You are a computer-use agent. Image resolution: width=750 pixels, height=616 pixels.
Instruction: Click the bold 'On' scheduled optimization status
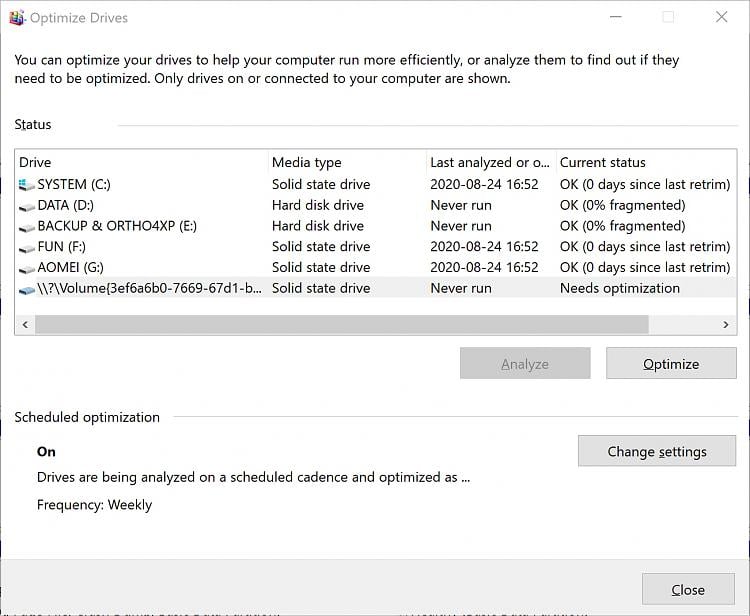coord(46,451)
